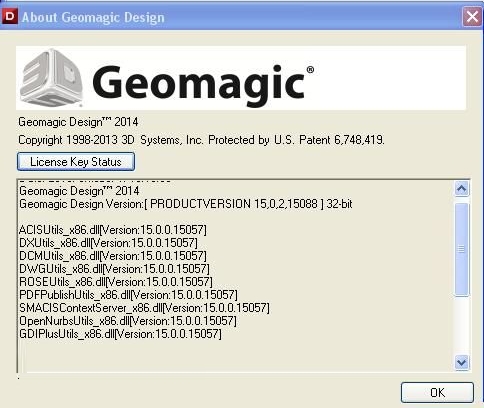This screenshot has width=484, height=408.
Task: Click the Geomagic Design D icon in title bar
Action: click(9, 16)
